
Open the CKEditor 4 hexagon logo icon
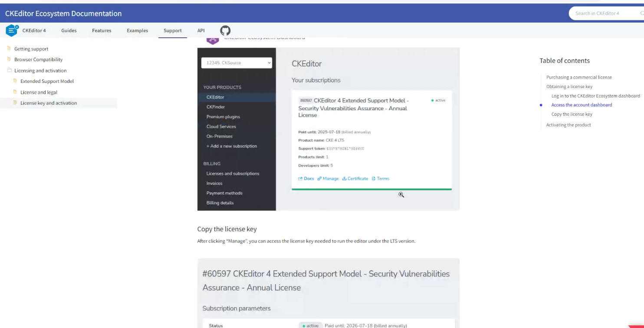coord(12,30)
